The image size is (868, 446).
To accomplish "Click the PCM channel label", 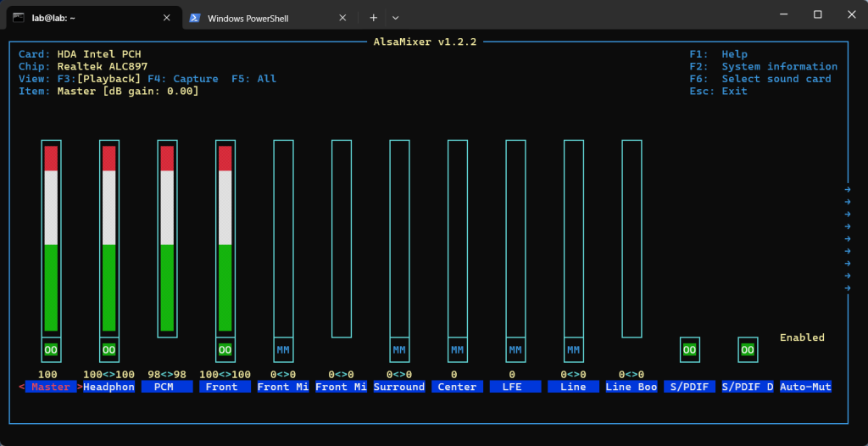I will (167, 387).
